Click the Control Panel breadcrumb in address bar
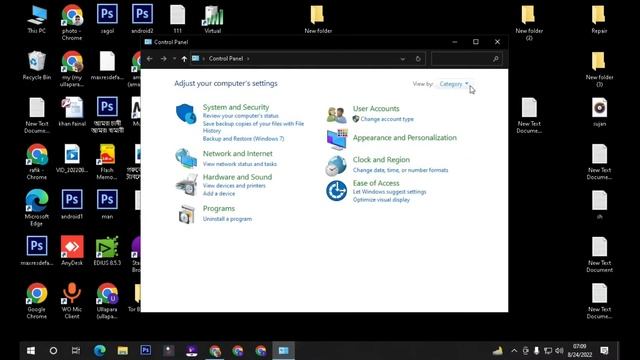The width and height of the screenshot is (640, 360). click(x=226, y=59)
